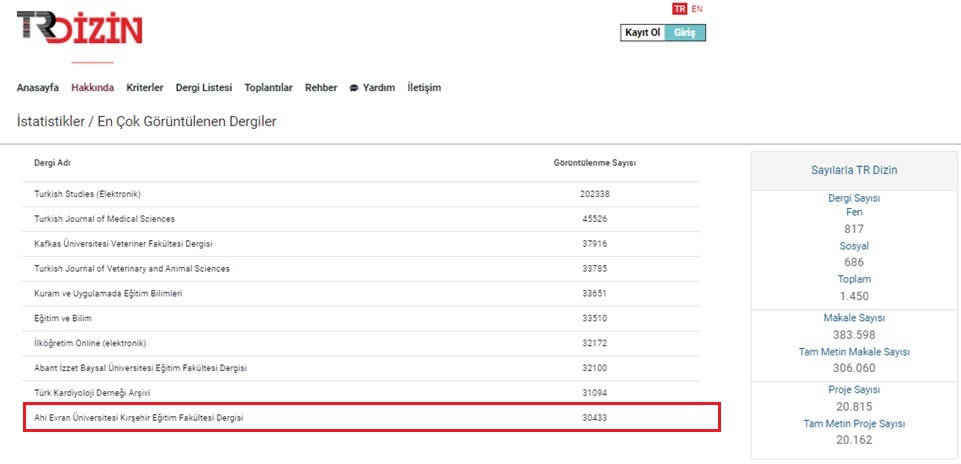Click the speech bubble icon beside Yardım

pos(354,88)
